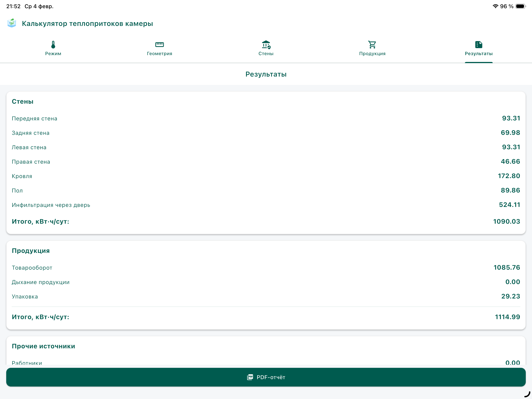
Task: Select the Левая стена value 93.31
Action: 511,147
